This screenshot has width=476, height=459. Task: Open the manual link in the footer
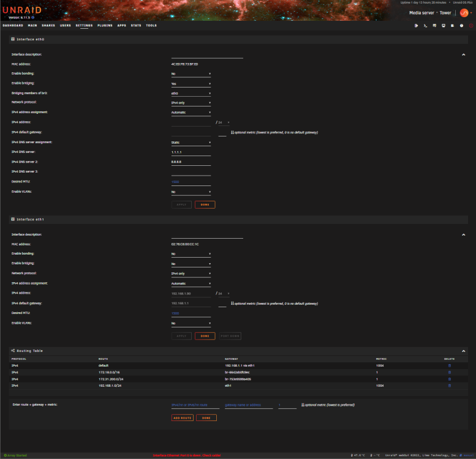(467, 455)
